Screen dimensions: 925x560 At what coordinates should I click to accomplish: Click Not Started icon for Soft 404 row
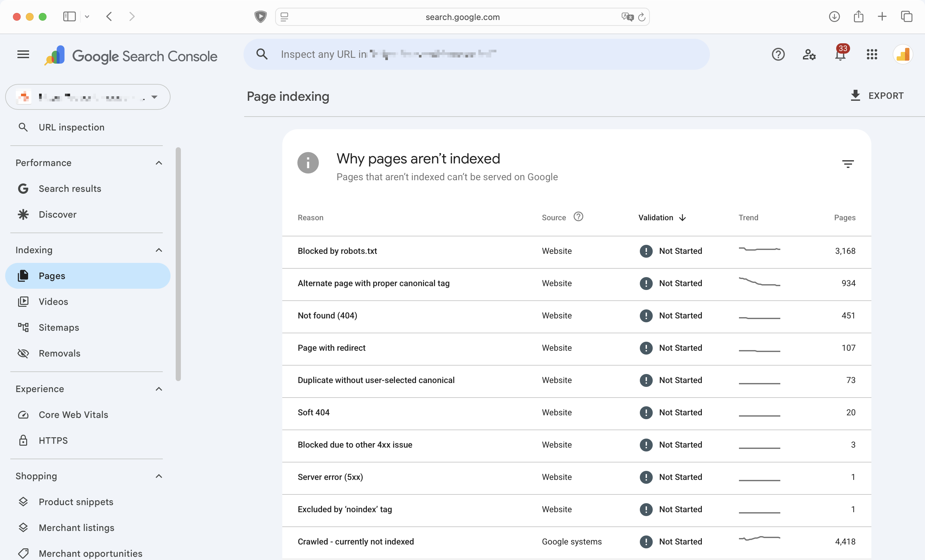(646, 412)
